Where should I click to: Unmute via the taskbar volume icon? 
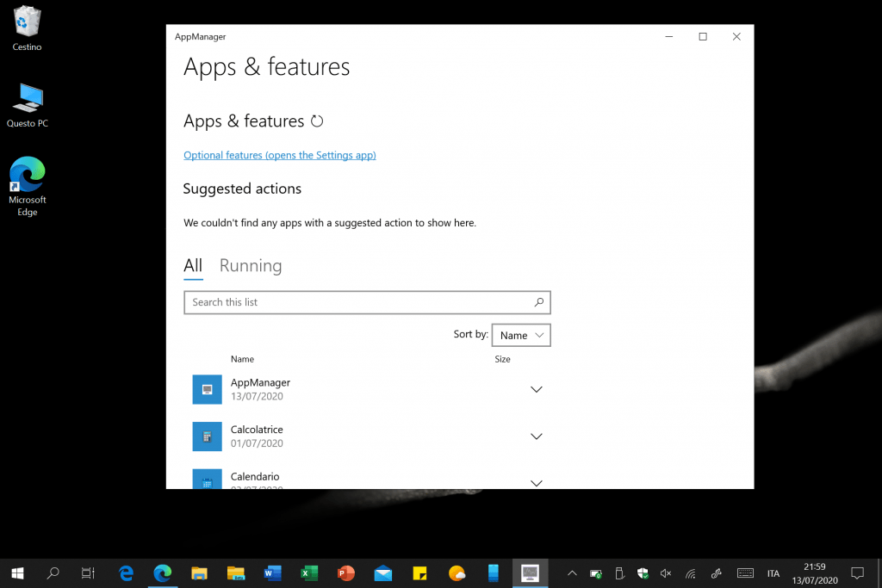tap(666, 573)
